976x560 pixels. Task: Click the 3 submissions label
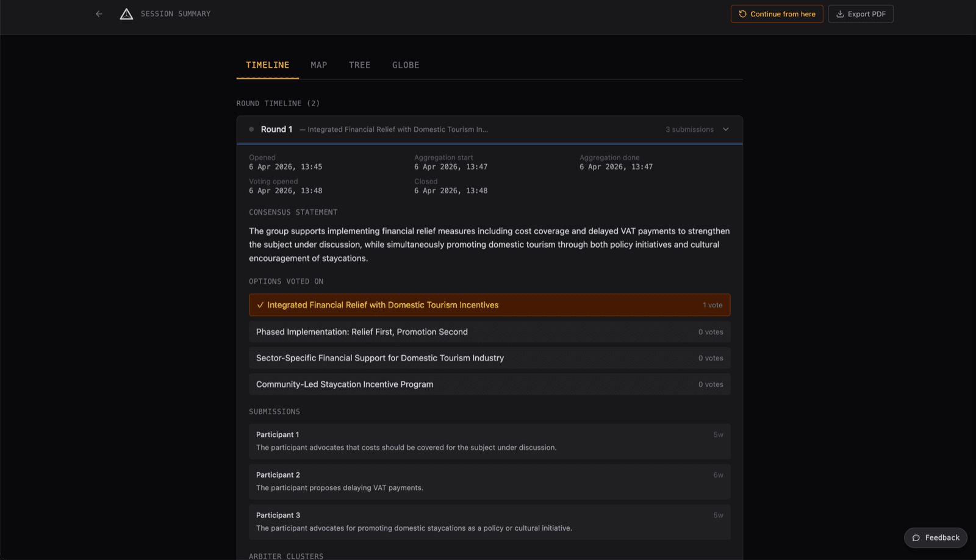click(x=689, y=129)
